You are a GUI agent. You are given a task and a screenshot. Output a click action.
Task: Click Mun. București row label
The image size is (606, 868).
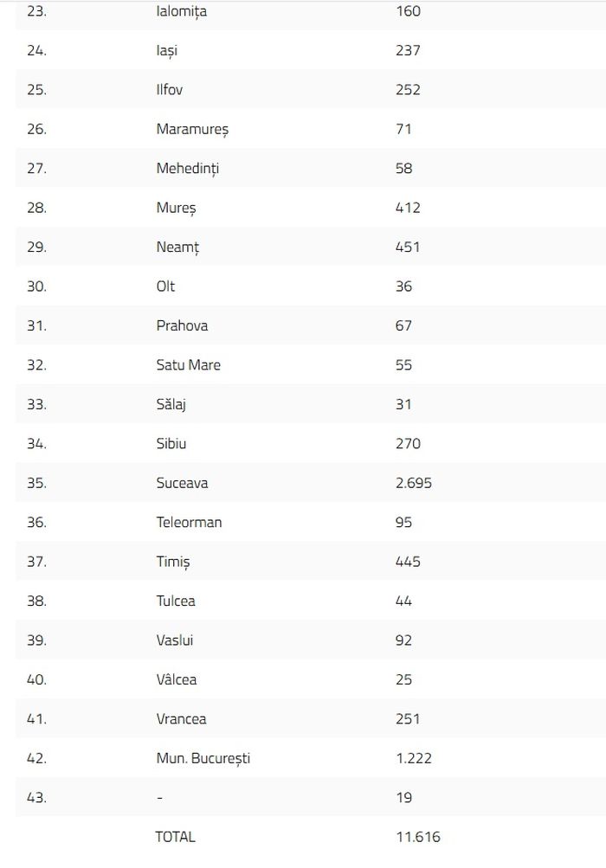point(203,758)
